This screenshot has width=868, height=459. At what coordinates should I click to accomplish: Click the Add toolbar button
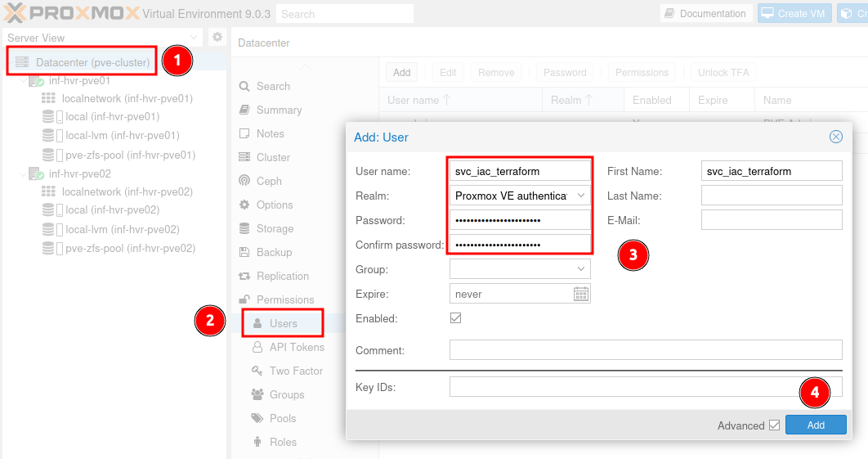(402, 73)
